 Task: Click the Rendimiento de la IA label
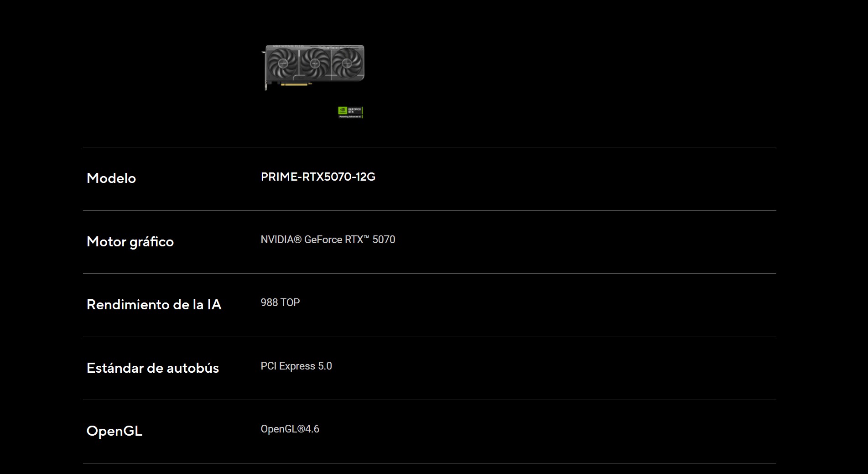[x=154, y=304]
